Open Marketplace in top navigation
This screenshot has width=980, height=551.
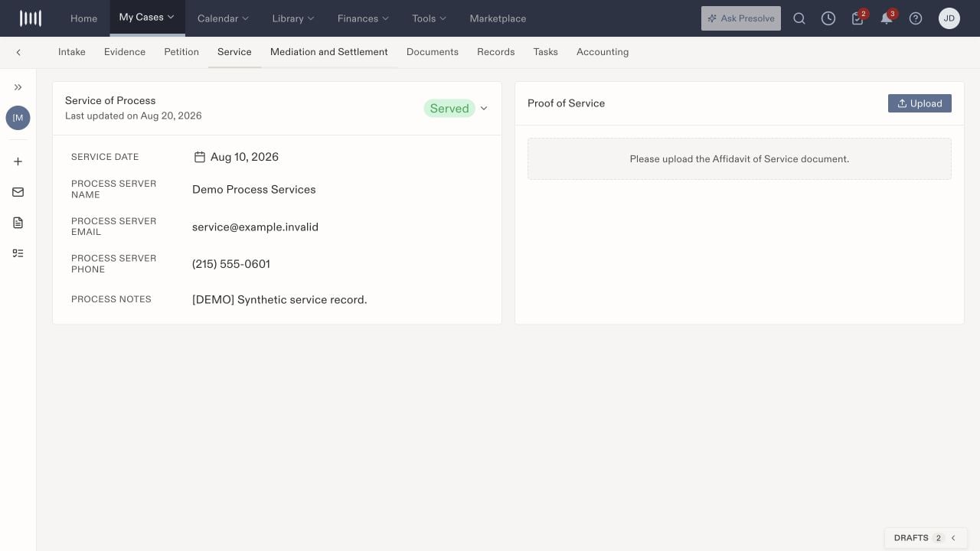pos(498,18)
